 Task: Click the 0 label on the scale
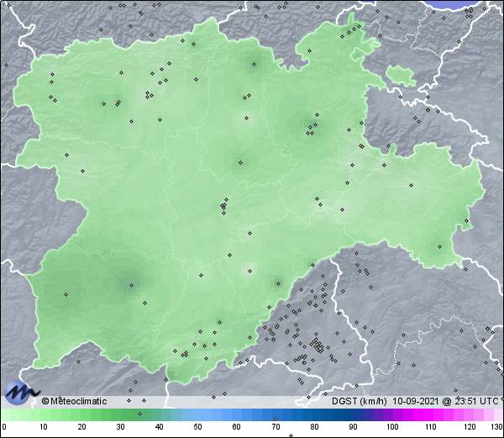pyautogui.click(x=4, y=427)
